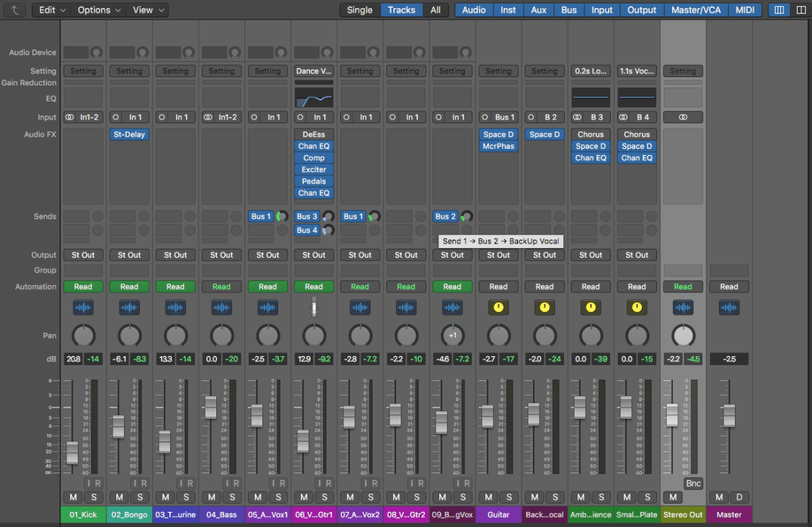Click the Stereo Out volume fader
812x527 pixels.
(x=671, y=414)
